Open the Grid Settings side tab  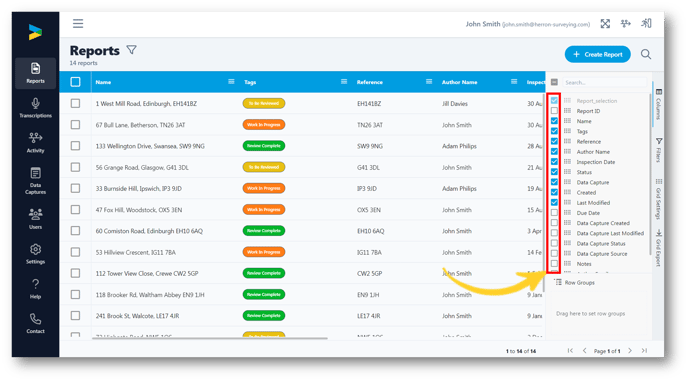click(659, 199)
